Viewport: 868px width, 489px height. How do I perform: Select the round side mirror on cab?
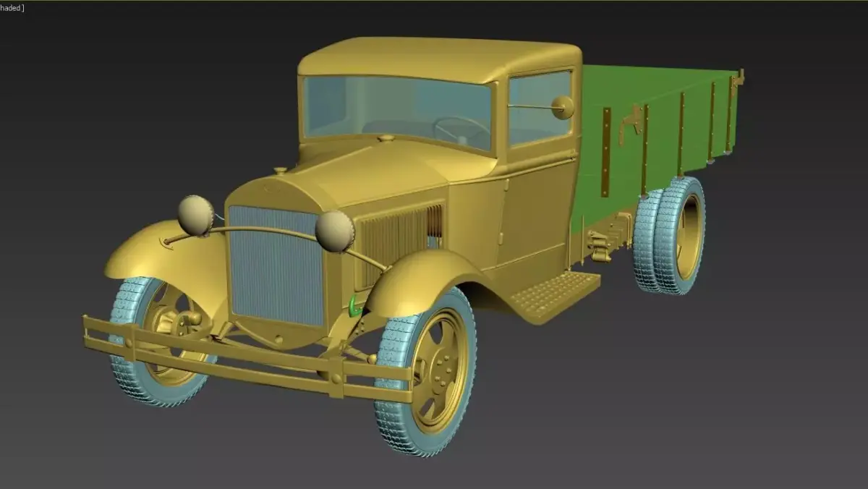[563, 107]
